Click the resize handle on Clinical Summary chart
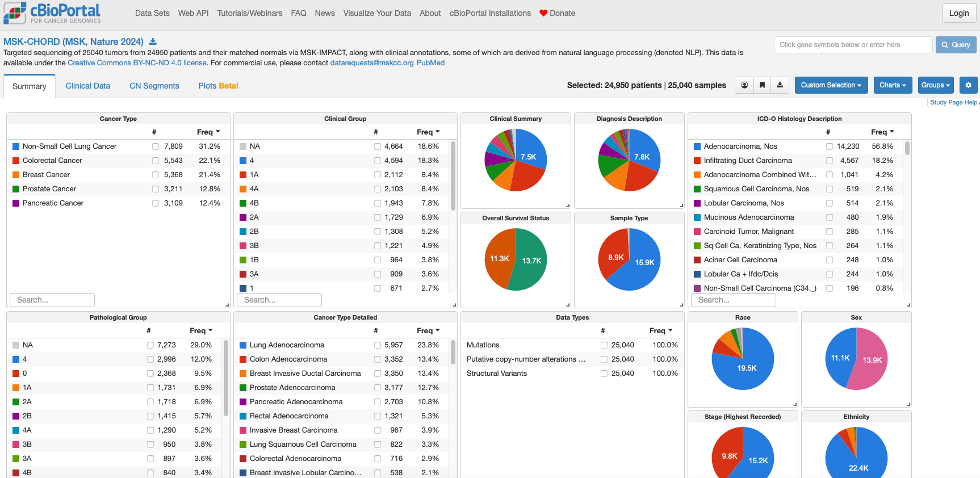Image resolution: width=980 pixels, height=478 pixels. click(567, 206)
